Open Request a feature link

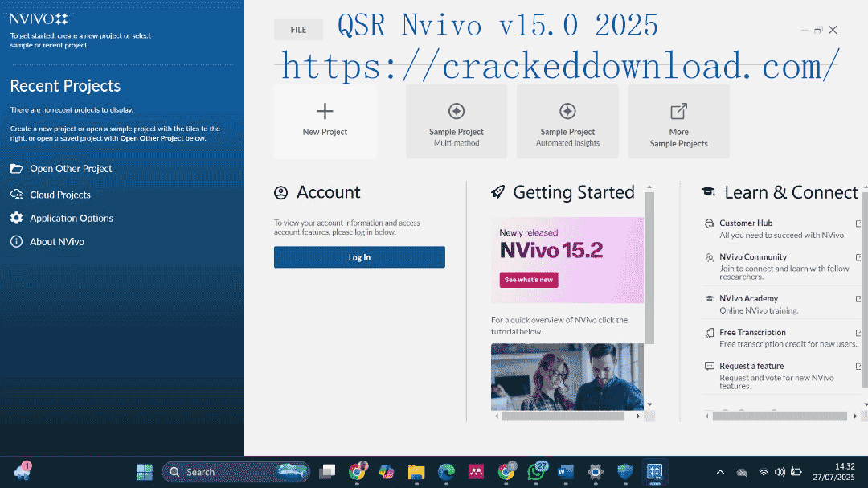coord(751,366)
